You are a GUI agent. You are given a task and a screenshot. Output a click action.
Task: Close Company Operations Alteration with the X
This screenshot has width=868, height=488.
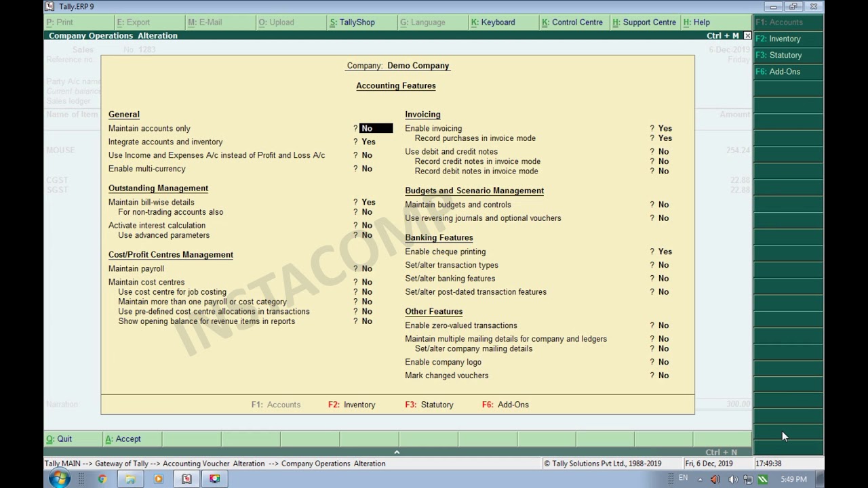tap(747, 35)
